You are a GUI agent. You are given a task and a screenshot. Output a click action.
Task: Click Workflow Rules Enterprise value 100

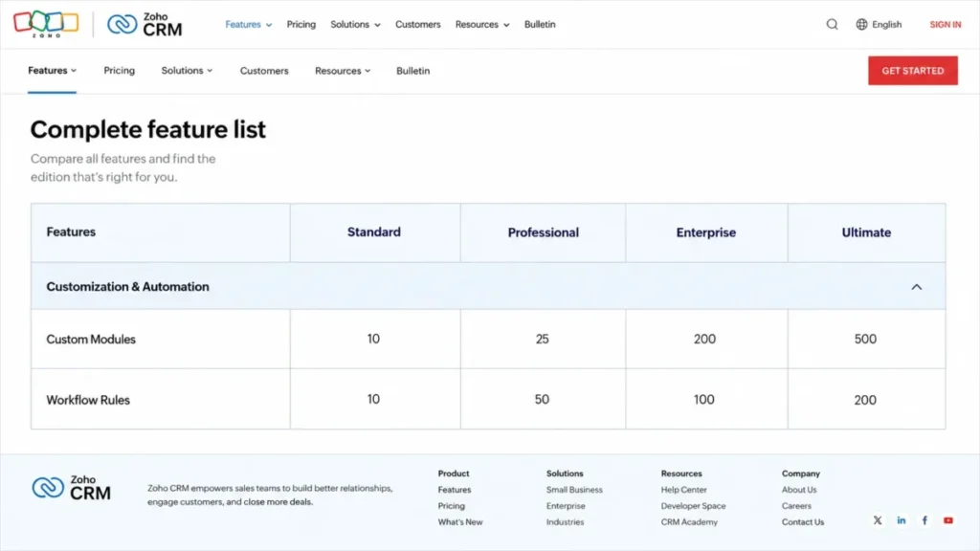pos(703,399)
